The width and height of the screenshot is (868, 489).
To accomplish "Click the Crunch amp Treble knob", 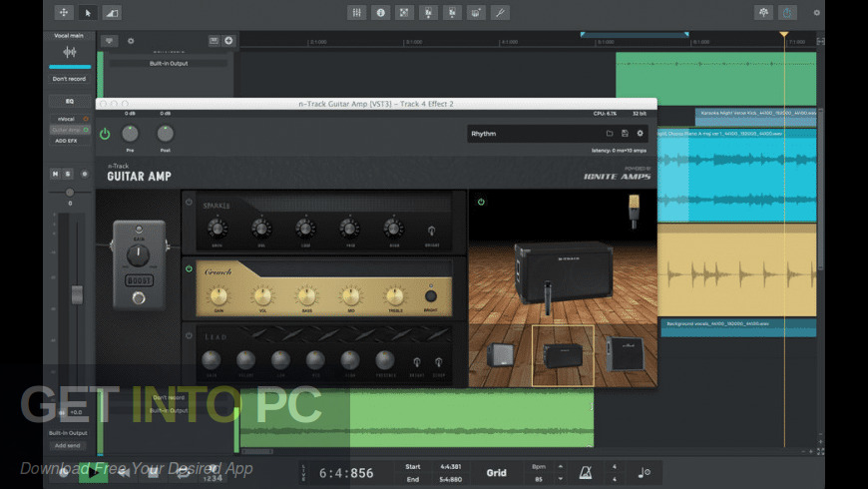I will coord(395,296).
